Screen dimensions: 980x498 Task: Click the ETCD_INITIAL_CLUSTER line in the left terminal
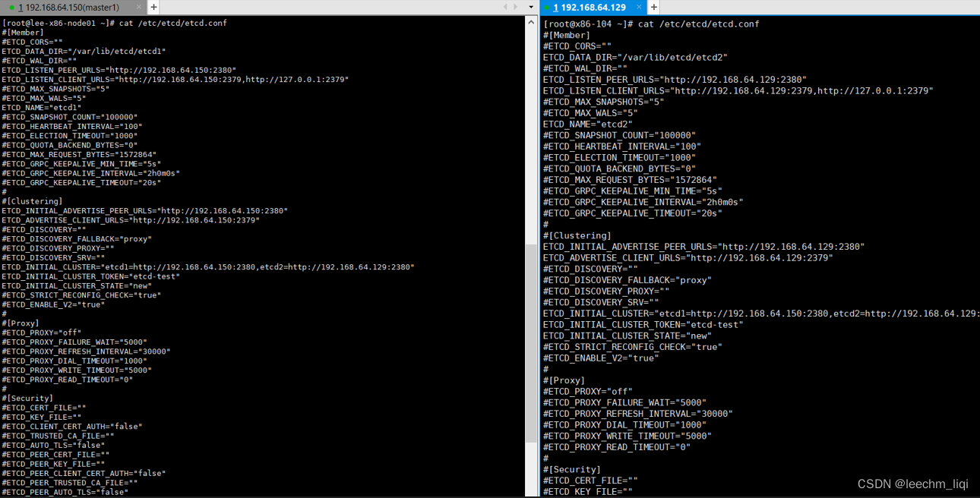[205, 266]
